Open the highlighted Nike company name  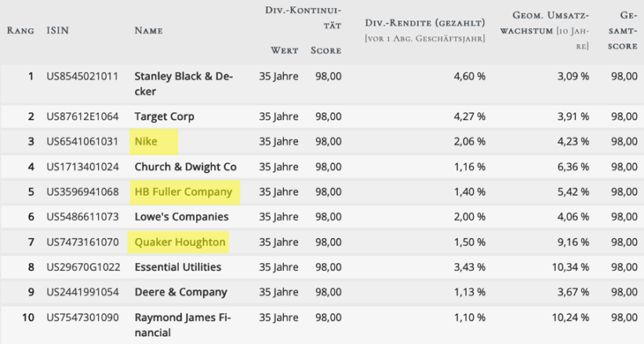click(146, 142)
